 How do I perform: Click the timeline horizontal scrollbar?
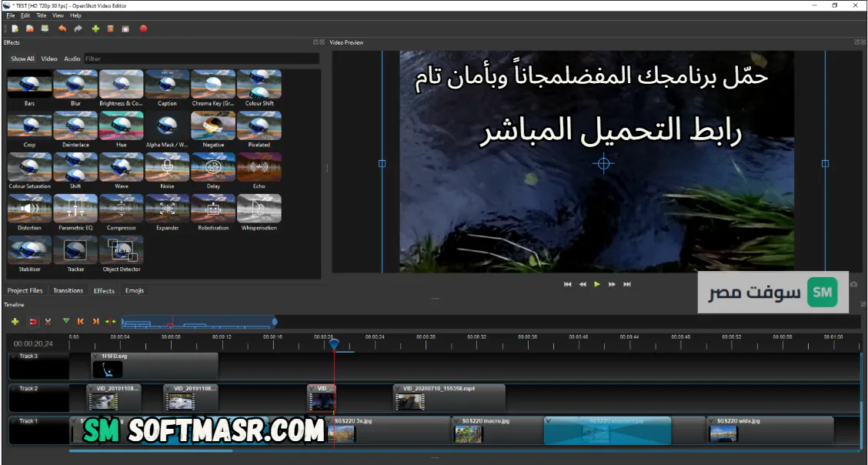(151, 450)
